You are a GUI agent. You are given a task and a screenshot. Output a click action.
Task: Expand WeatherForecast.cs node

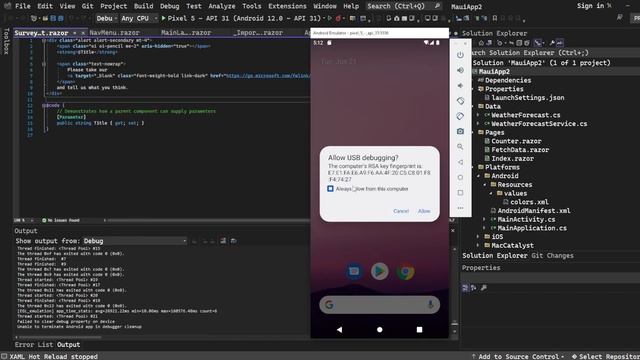pos(478,115)
